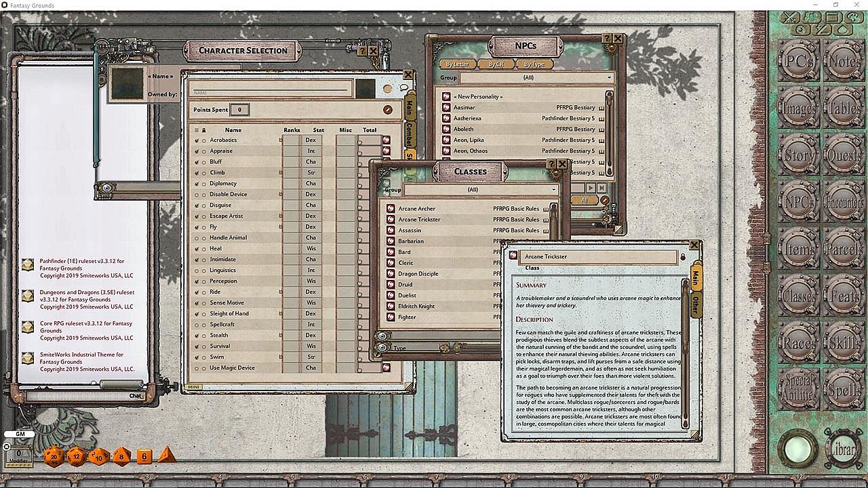Click the All button in NPCs window
Screen dimensions: 868x488
[x=585, y=200]
